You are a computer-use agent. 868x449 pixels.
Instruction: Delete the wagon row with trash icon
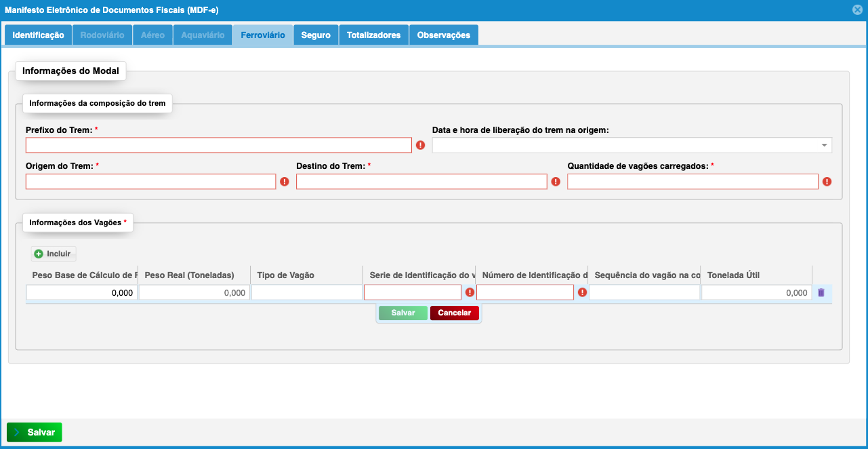pyautogui.click(x=821, y=292)
